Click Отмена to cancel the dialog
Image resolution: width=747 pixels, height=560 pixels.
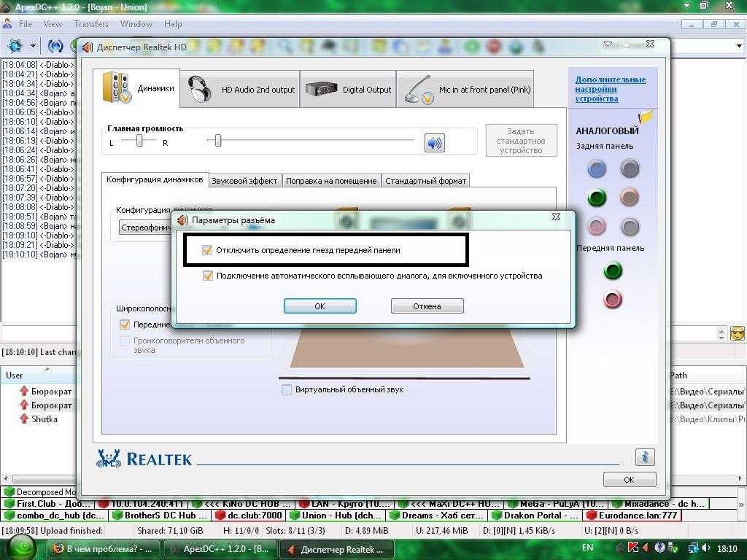point(427,306)
